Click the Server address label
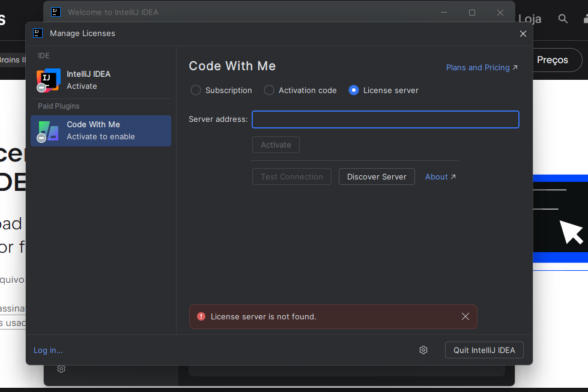This screenshot has width=588, height=392. point(218,119)
